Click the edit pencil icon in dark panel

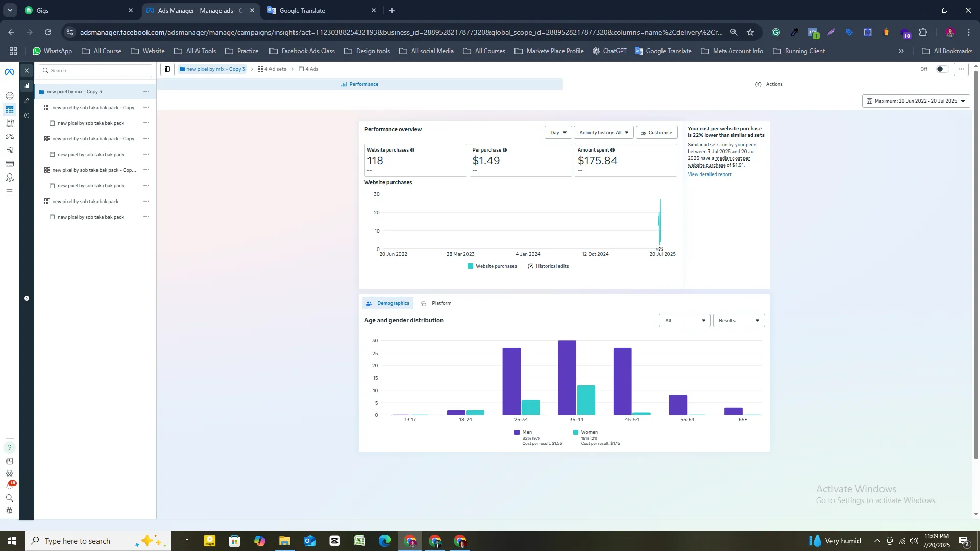tap(27, 101)
